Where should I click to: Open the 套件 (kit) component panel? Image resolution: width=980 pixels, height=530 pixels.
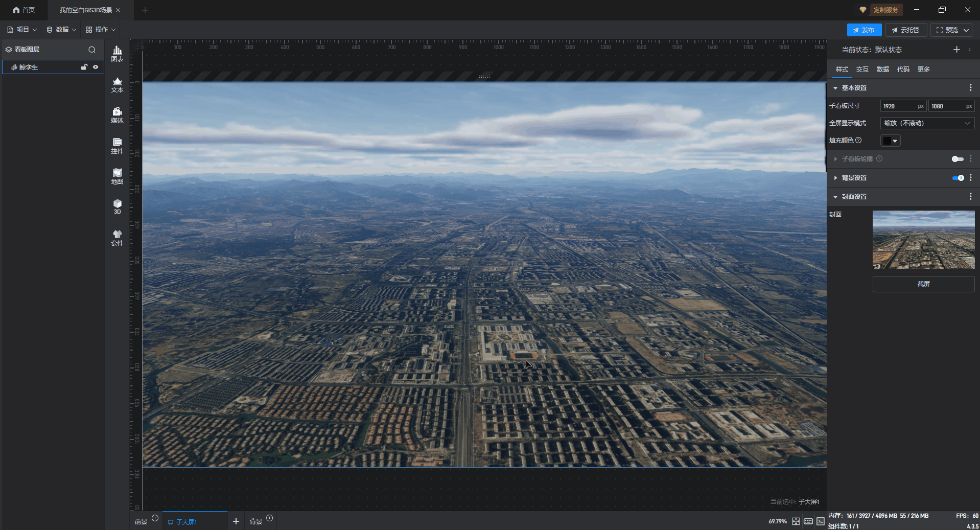(x=117, y=238)
